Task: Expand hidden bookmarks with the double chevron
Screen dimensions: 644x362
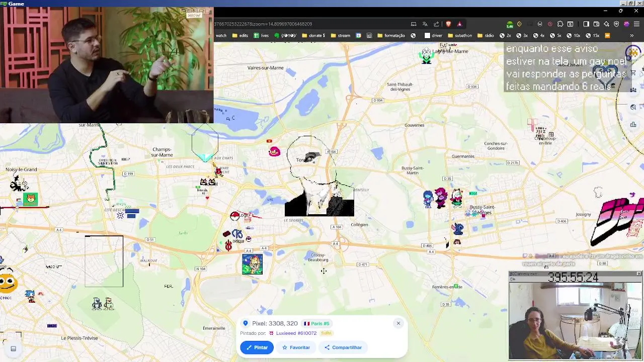Action: 631,36
